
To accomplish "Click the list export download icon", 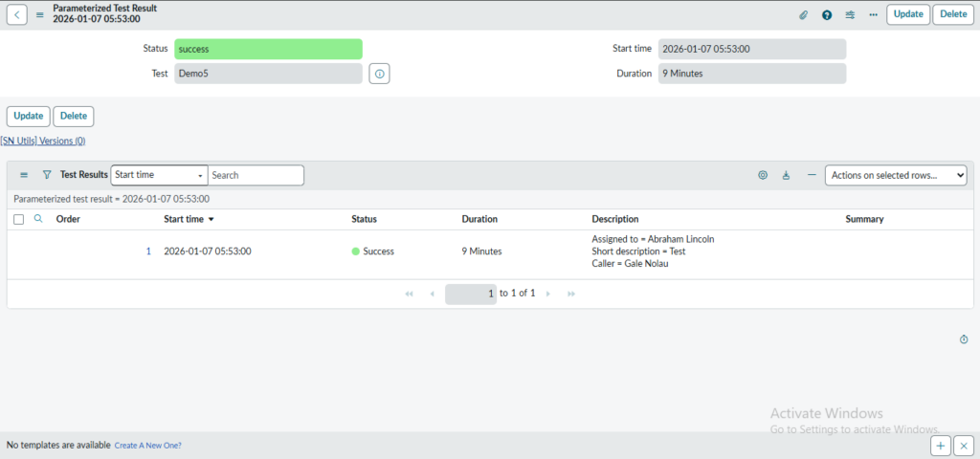I will 787,175.
